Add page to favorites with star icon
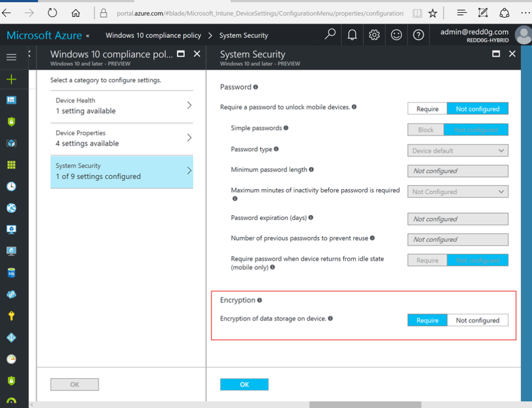The width and height of the screenshot is (532, 408). coord(433,13)
